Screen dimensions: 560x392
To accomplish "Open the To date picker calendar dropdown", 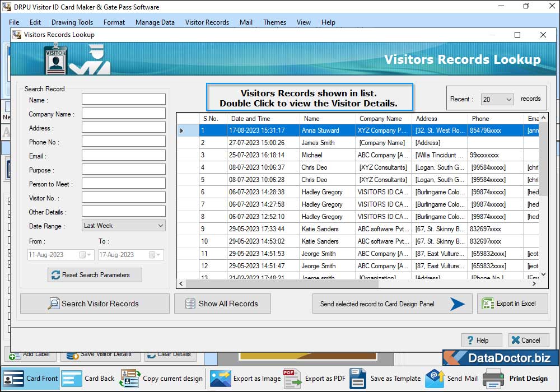I will click(155, 255).
